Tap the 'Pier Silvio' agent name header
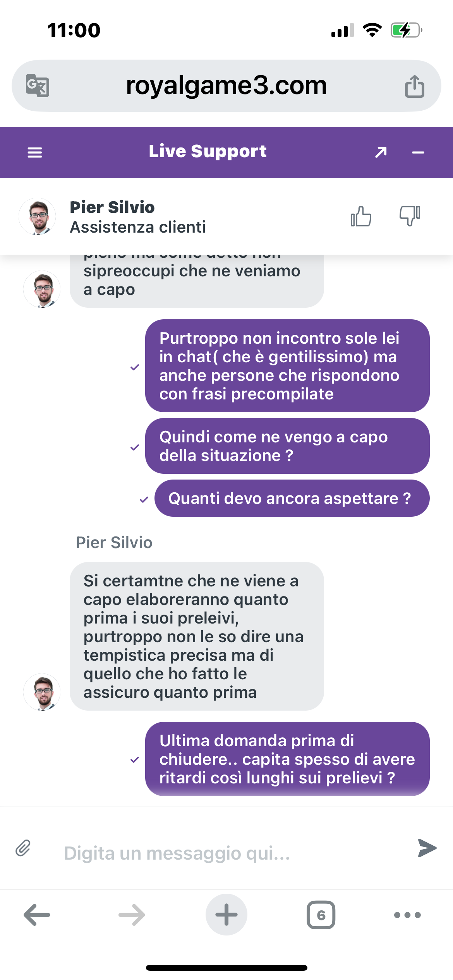This screenshot has width=453, height=980. (112, 207)
